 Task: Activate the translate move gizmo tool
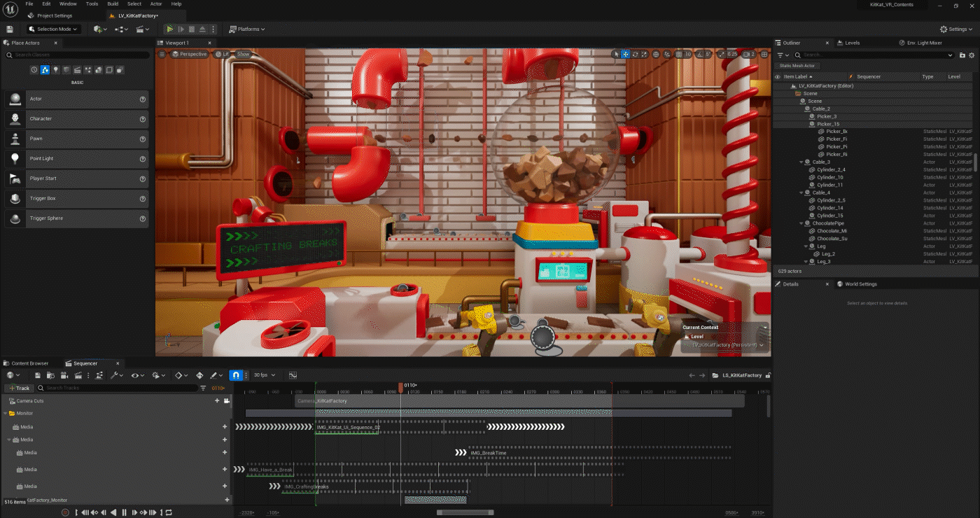click(x=626, y=54)
